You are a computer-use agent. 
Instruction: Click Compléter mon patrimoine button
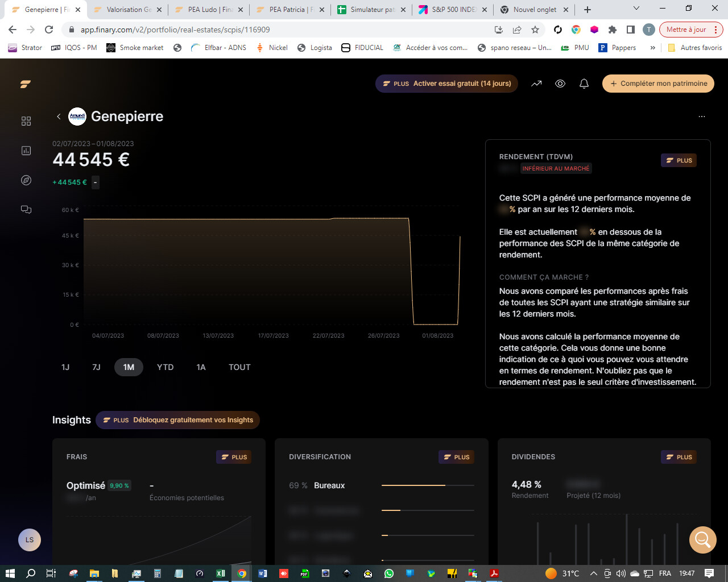658,84
